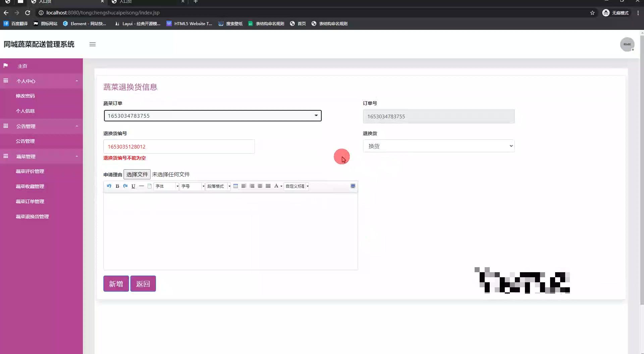Click the browser forward arrow

click(17, 13)
